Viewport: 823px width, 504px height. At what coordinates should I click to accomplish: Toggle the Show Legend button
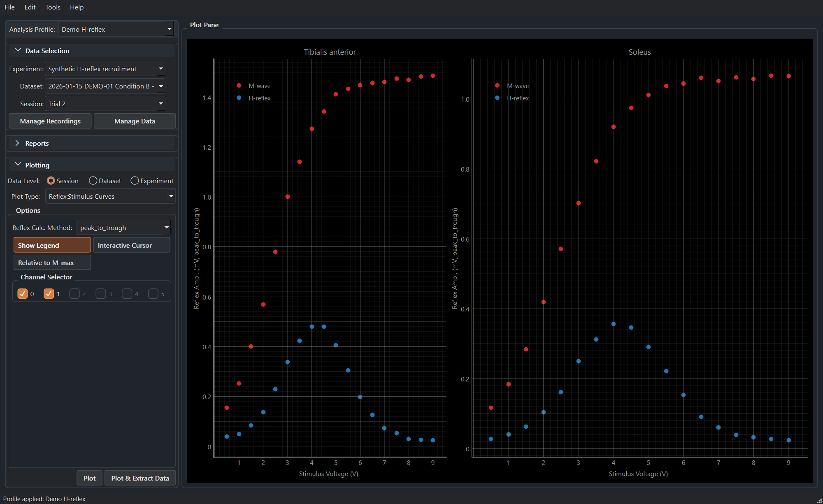click(52, 245)
